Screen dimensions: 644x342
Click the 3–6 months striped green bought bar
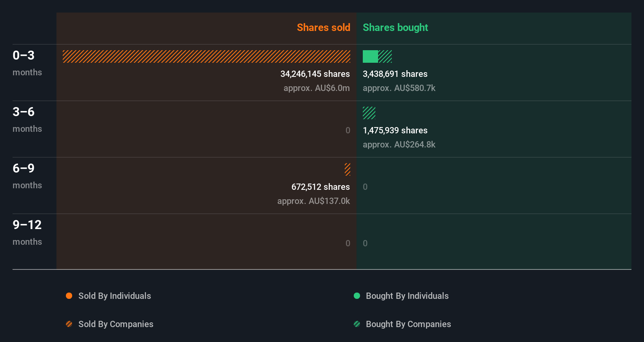coord(369,113)
